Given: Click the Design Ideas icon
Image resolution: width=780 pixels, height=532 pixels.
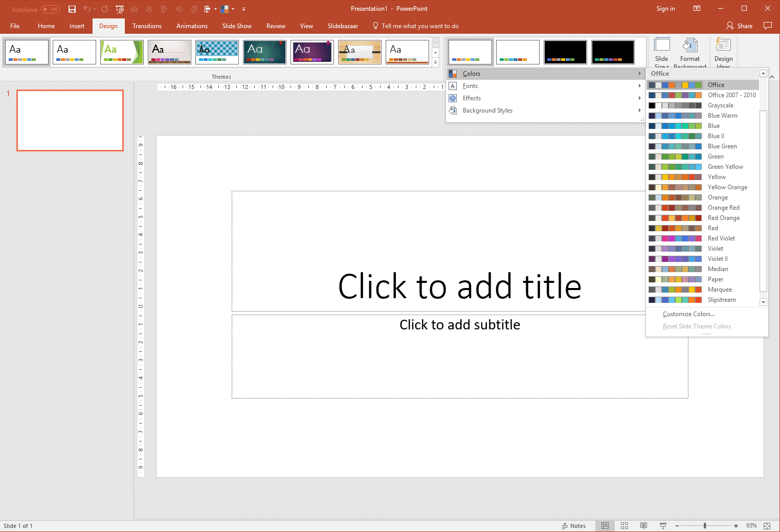Looking at the screenshot, I should (724, 51).
